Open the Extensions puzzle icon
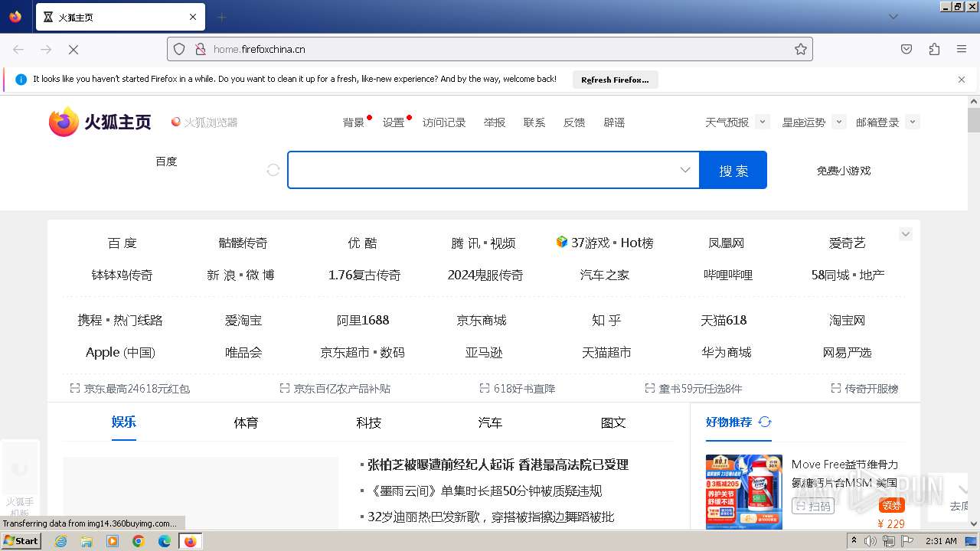 tap(934, 49)
